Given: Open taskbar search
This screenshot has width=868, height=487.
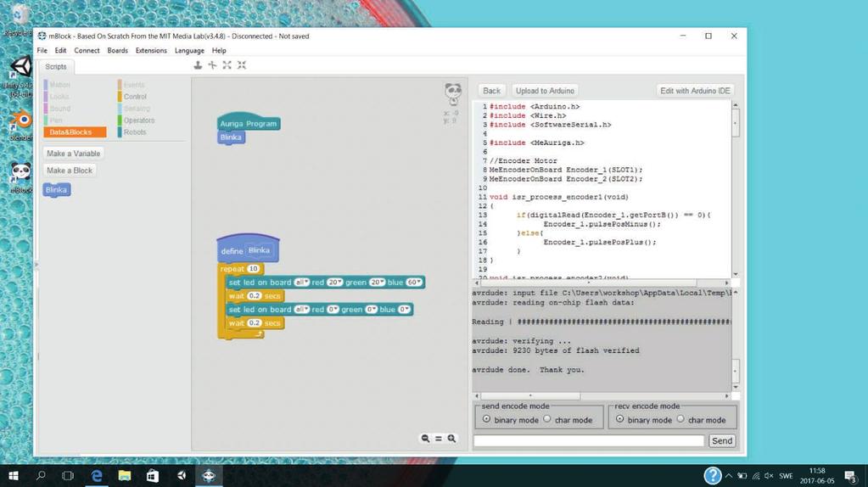Looking at the screenshot, I should [41, 475].
